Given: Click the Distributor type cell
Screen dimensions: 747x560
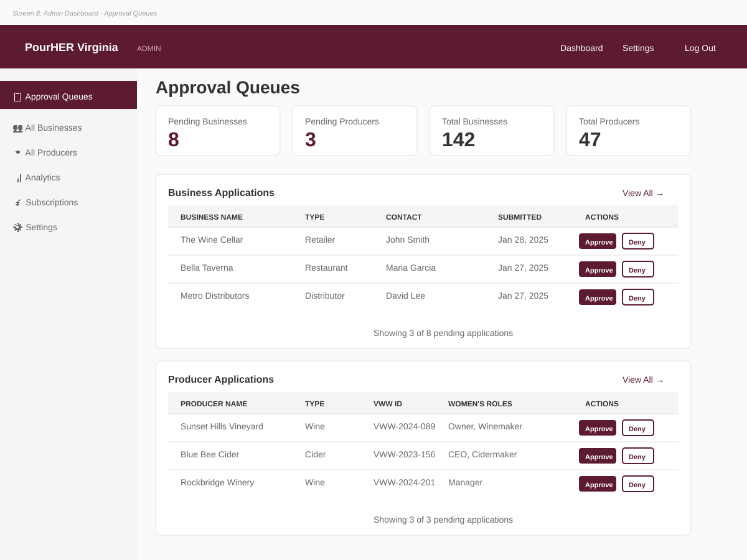Looking at the screenshot, I should click(x=325, y=296).
